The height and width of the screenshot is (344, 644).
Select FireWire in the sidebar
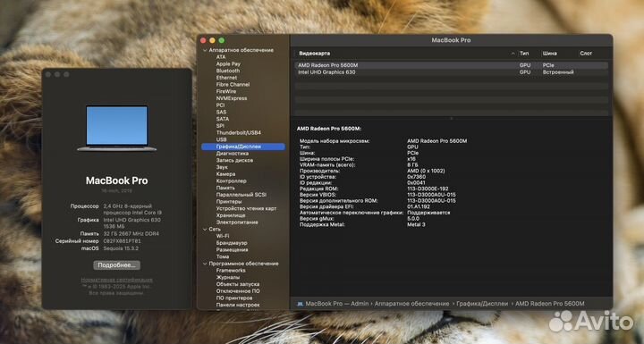(x=226, y=91)
